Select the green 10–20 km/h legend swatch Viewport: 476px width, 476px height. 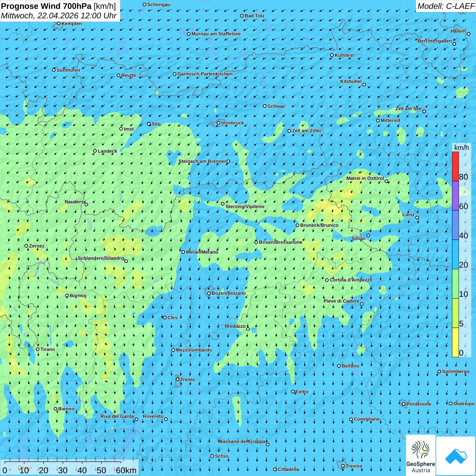[x=455, y=284]
